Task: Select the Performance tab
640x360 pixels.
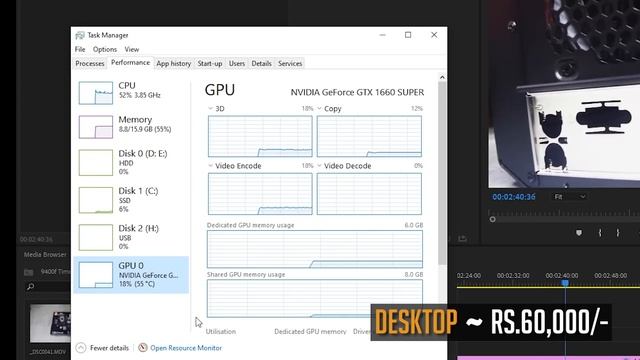Action: [x=130, y=62]
